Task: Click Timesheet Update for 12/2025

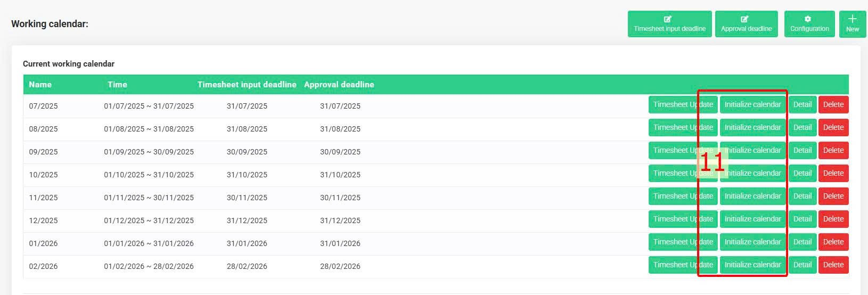Action: [x=683, y=219]
